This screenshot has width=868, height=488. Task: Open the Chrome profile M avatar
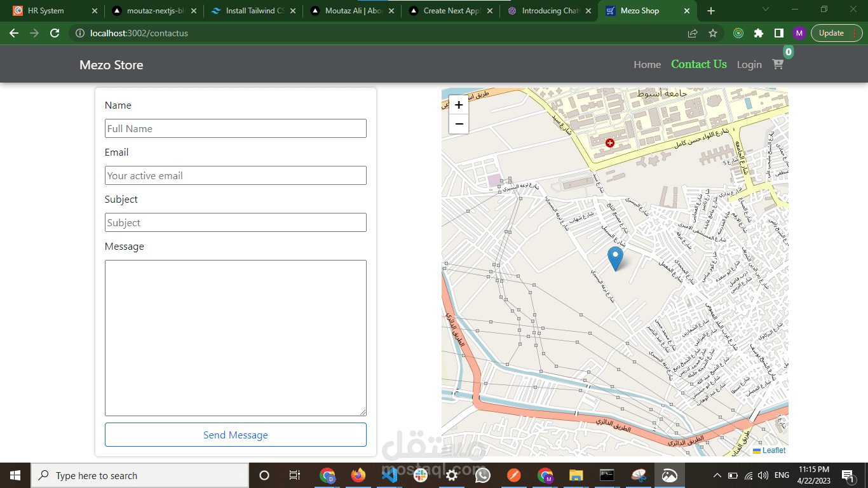[x=799, y=33]
